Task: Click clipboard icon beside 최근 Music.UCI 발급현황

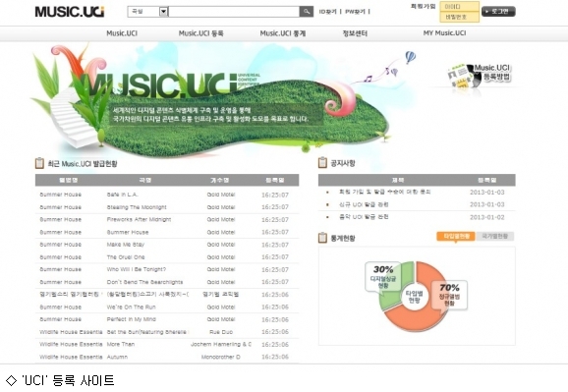Action: [39, 163]
